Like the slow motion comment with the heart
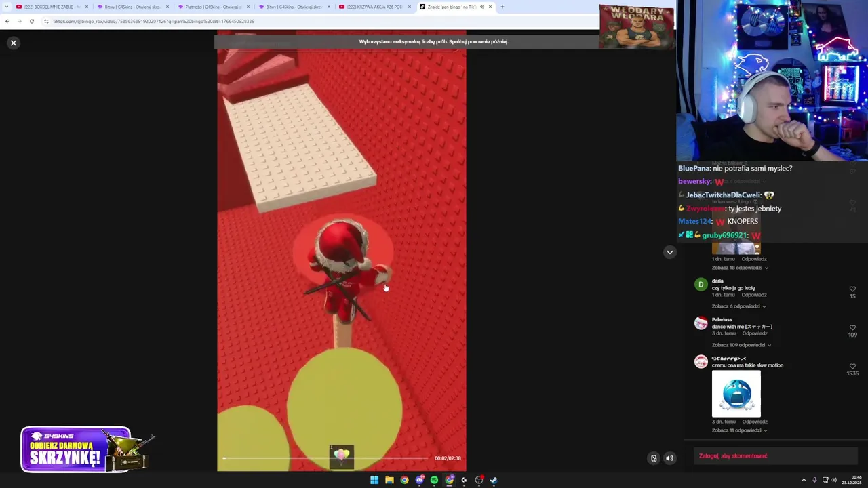 point(852,367)
